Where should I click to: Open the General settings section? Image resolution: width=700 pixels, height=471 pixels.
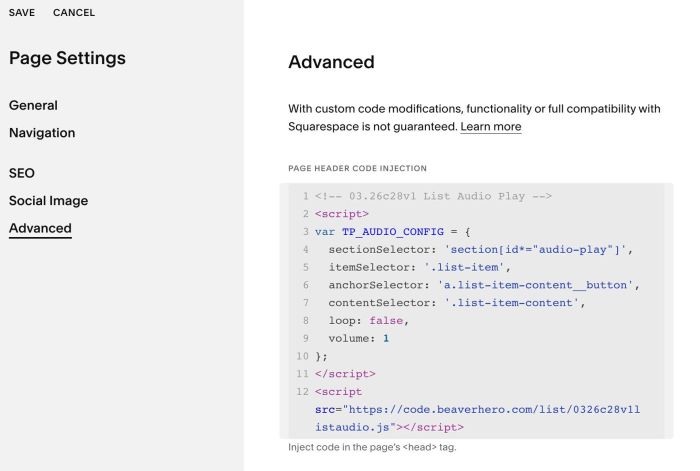[x=33, y=105]
